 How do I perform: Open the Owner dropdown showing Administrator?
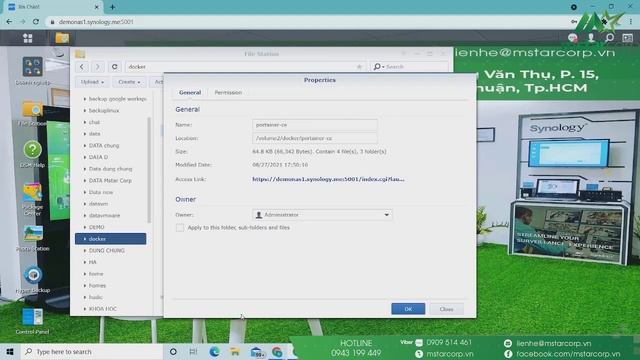coord(322,215)
